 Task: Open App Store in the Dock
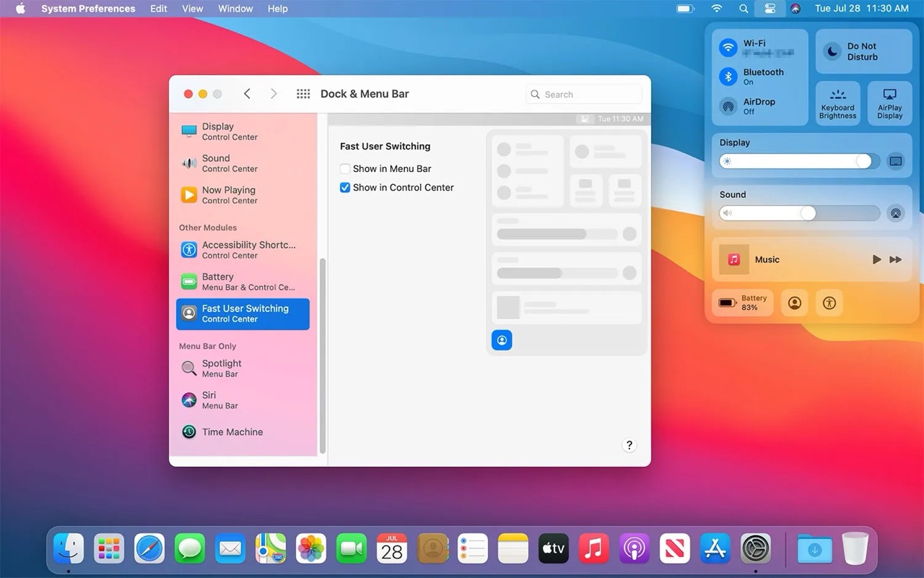[x=715, y=549]
